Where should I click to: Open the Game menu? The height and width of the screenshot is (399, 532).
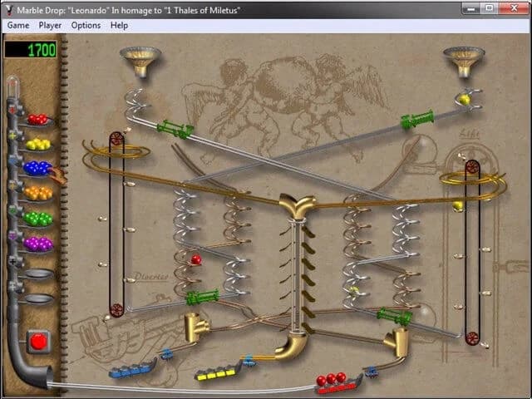coord(18,25)
